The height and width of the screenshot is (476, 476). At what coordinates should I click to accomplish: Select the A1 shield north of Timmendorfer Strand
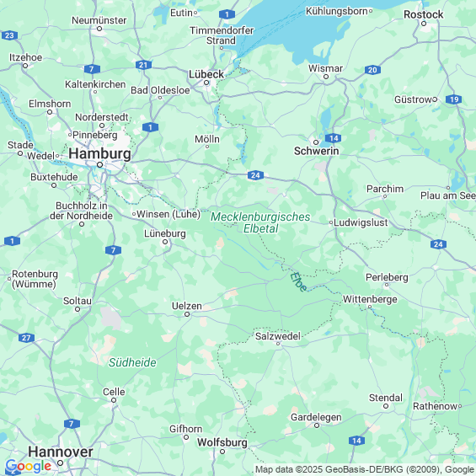click(x=227, y=14)
